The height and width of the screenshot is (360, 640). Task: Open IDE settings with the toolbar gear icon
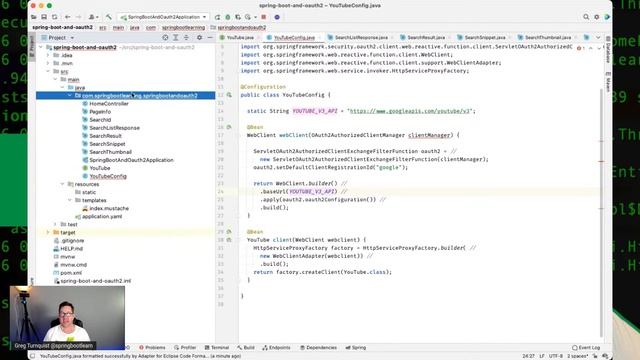point(597,17)
